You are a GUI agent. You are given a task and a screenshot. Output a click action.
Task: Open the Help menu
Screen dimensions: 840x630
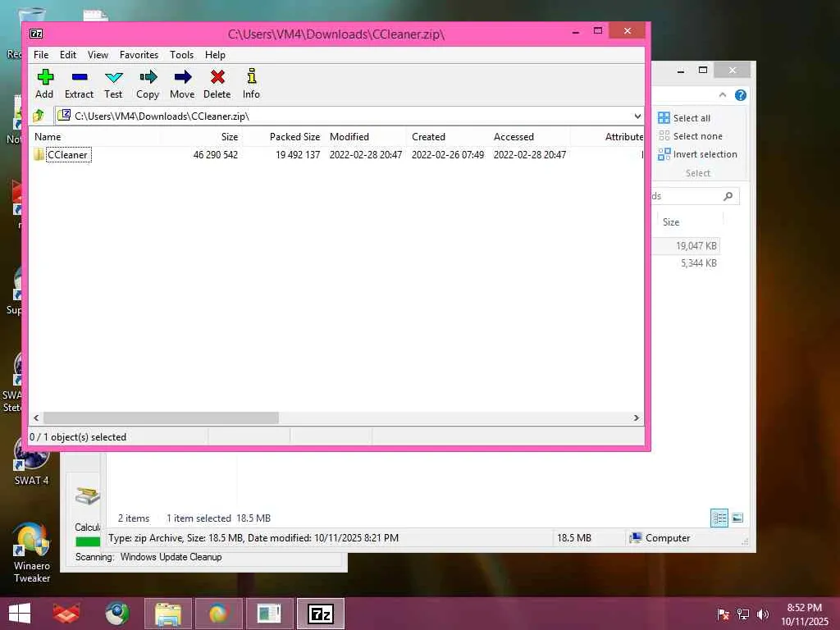point(215,55)
